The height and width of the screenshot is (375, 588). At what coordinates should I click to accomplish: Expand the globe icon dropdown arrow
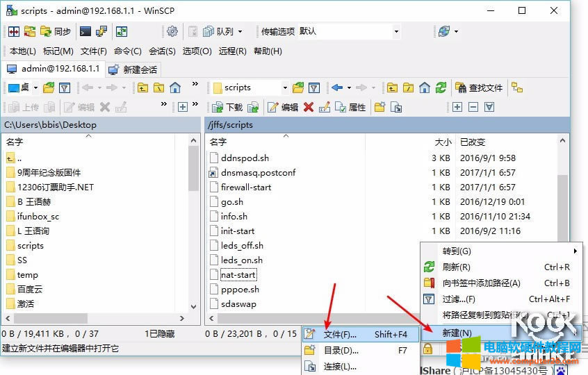point(456,32)
